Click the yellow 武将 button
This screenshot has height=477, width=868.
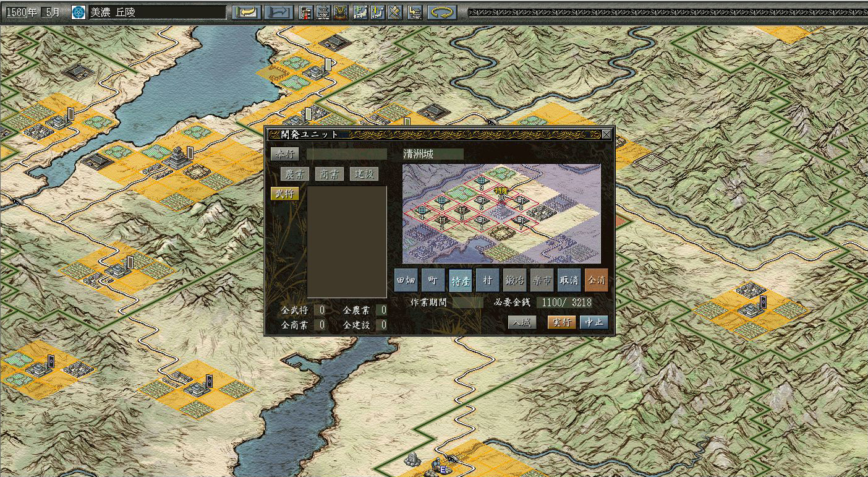tap(285, 194)
